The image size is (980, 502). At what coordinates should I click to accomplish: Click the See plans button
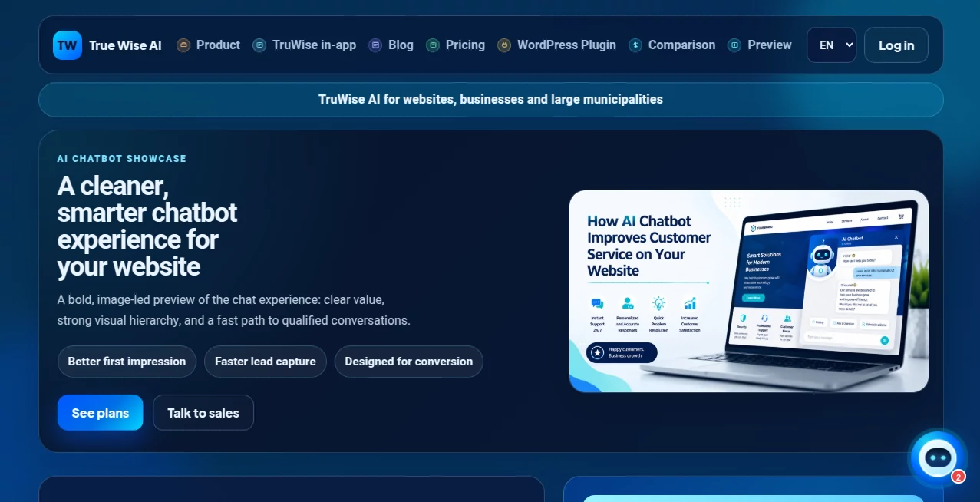(x=101, y=413)
